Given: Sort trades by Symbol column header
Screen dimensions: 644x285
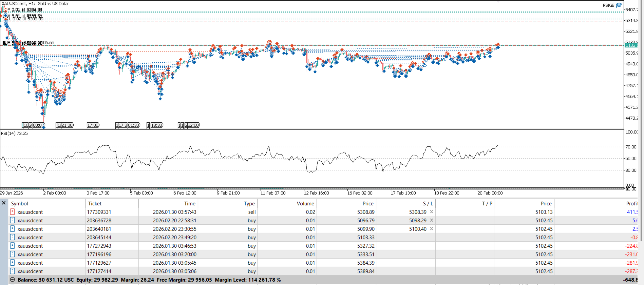Looking at the screenshot, I should [x=20, y=203].
